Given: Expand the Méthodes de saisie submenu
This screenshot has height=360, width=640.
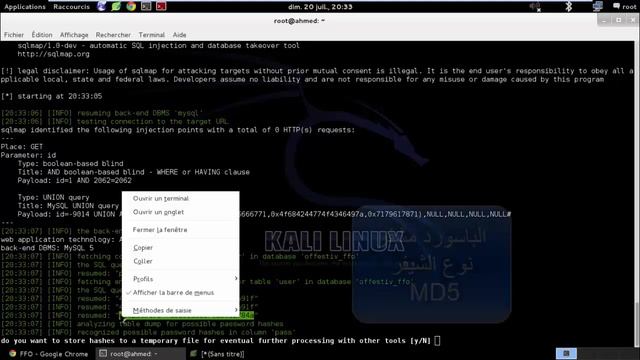Looking at the screenshot, I should click(x=180, y=310).
